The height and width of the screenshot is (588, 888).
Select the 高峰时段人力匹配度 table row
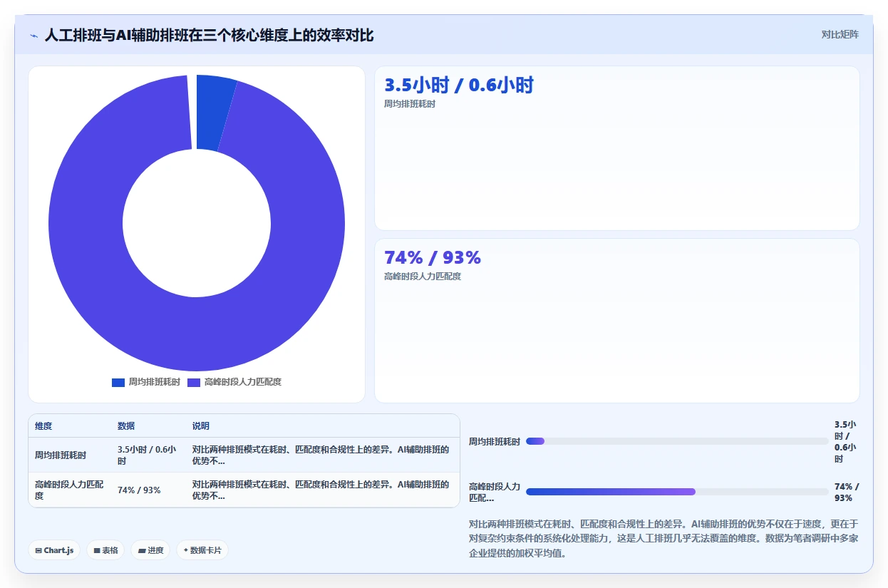(x=244, y=490)
